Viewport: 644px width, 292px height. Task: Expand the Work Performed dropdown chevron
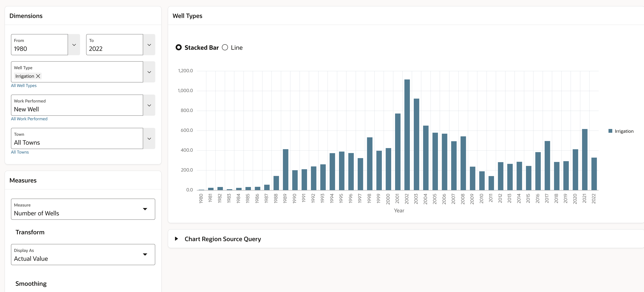149,105
